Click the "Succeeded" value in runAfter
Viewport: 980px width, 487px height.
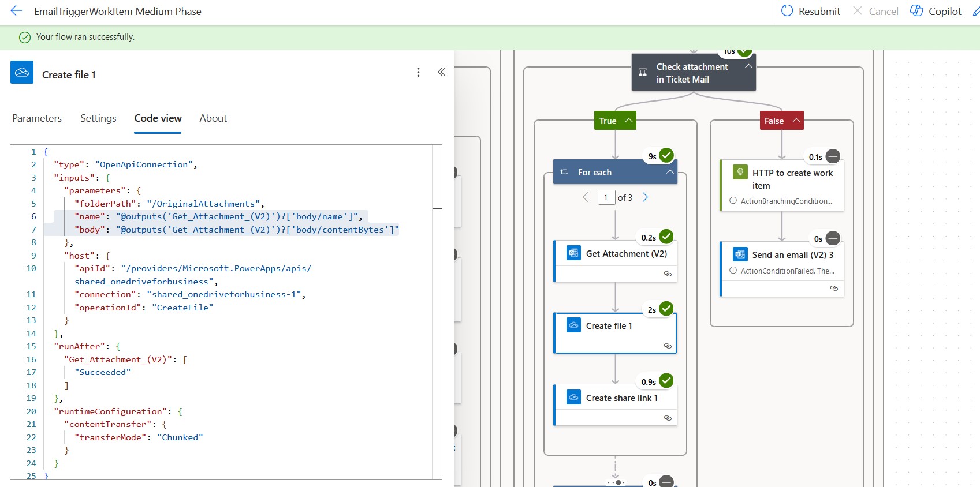pos(102,372)
